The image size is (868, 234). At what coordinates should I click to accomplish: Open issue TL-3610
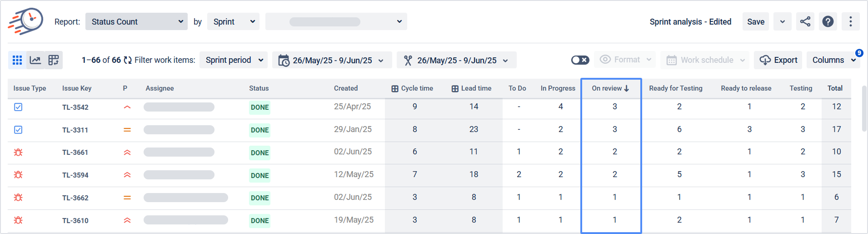coord(75,221)
